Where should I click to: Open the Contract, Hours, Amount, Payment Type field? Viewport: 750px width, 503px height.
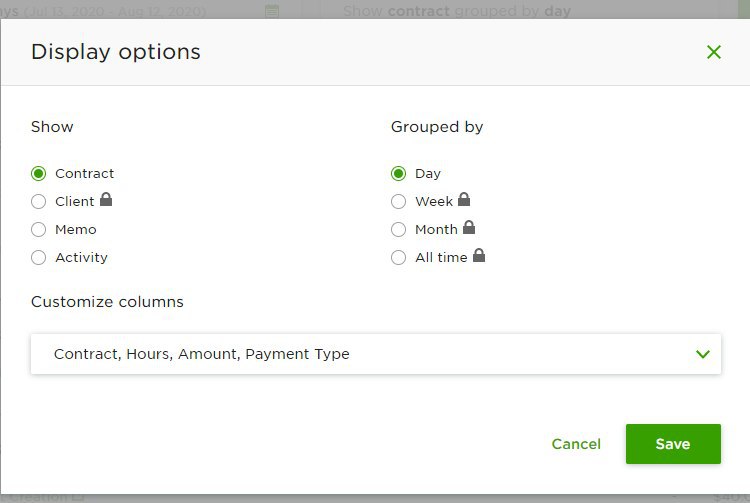point(376,354)
